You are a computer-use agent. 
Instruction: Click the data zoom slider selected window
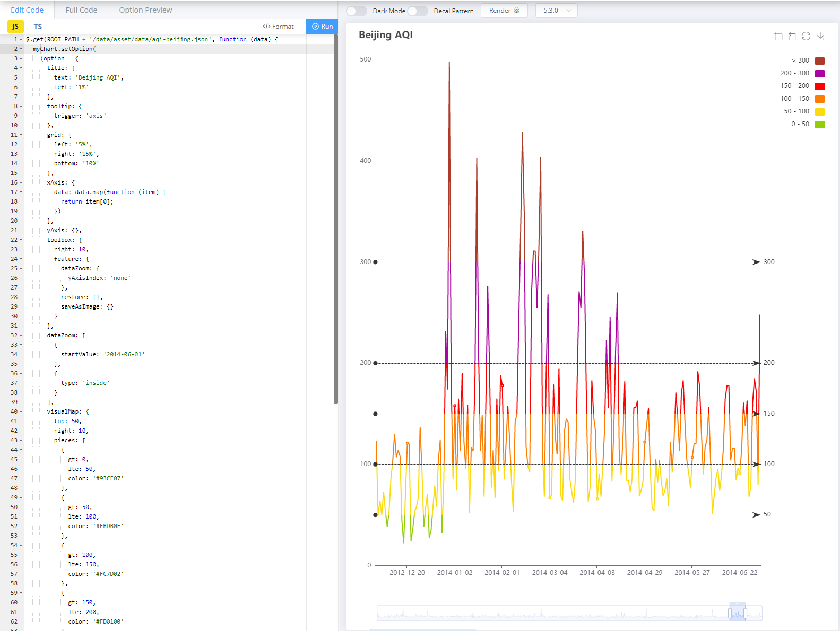click(x=738, y=614)
